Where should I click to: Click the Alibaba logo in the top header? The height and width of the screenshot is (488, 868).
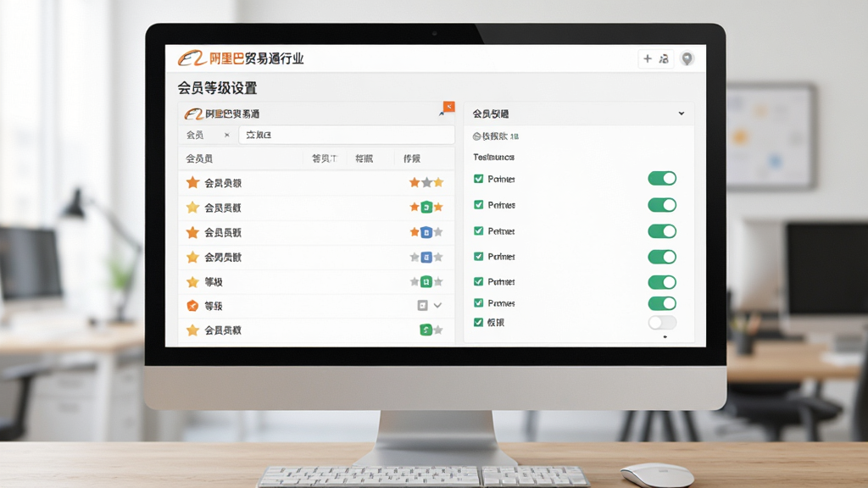coord(192,58)
